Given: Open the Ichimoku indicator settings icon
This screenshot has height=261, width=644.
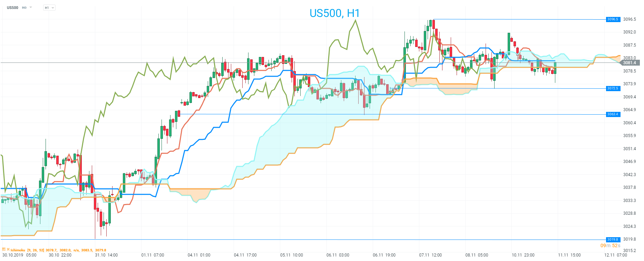Looking at the screenshot, I should [4, 249].
